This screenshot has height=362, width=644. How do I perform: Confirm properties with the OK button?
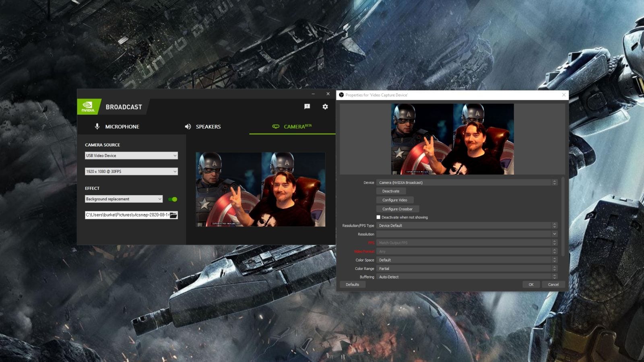[531, 284]
